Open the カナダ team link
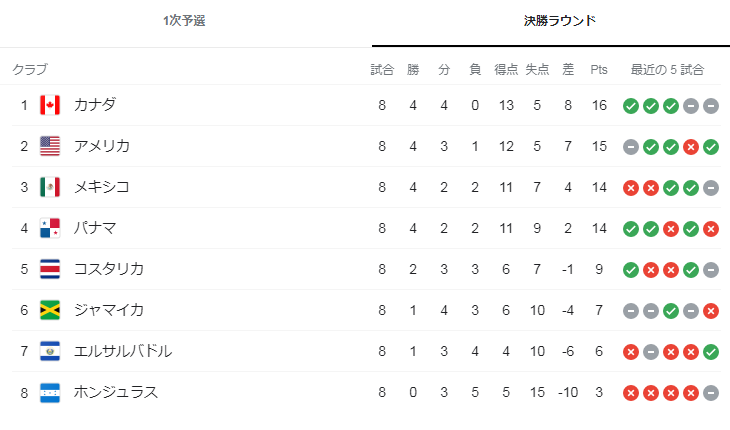The image size is (730, 430). click(95, 105)
